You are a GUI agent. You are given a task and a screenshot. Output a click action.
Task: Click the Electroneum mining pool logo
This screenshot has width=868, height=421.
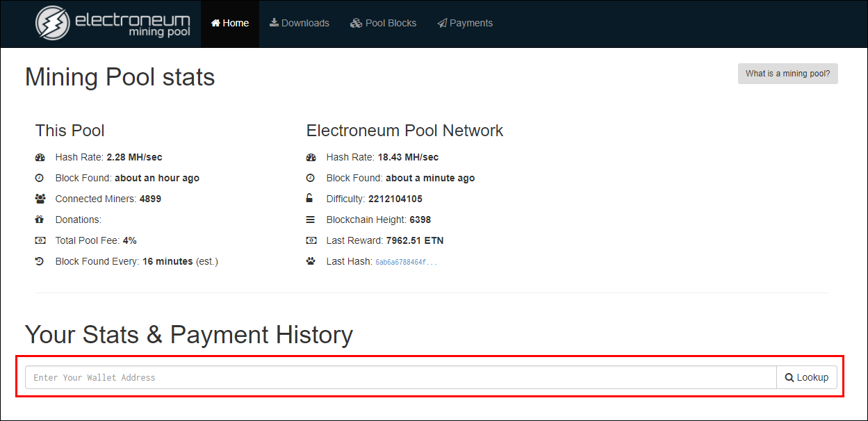pos(113,23)
